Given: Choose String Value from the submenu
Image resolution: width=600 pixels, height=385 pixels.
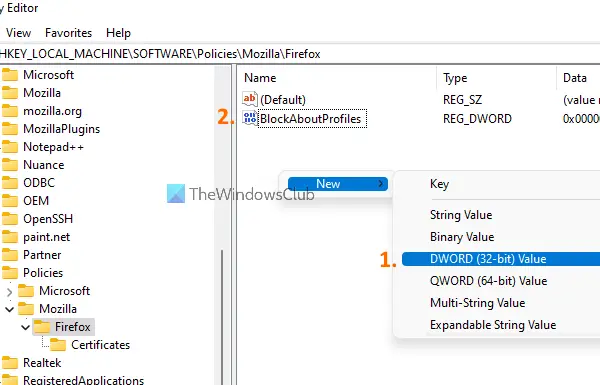Looking at the screenshot, I should (461, 215).
